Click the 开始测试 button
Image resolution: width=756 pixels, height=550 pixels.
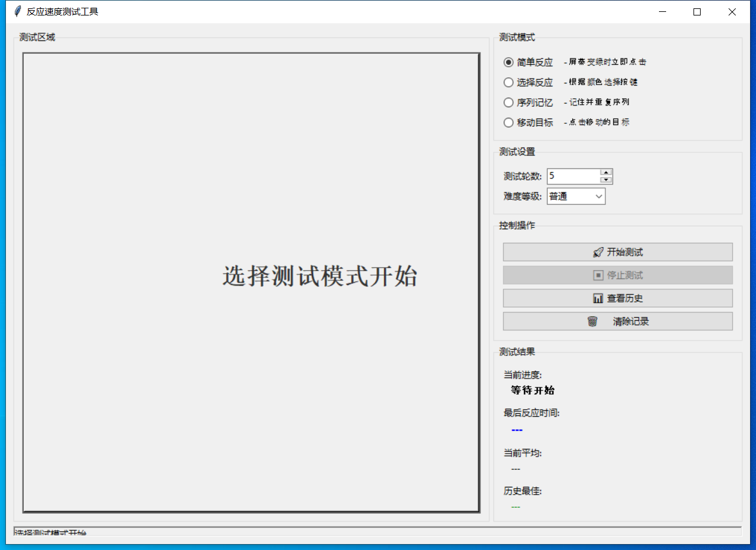[x=618, y=252]
